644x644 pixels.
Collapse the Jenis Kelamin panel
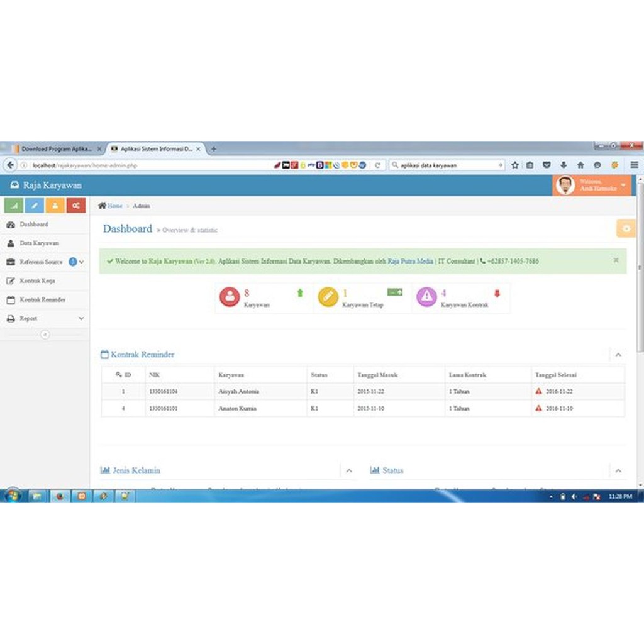349,470
